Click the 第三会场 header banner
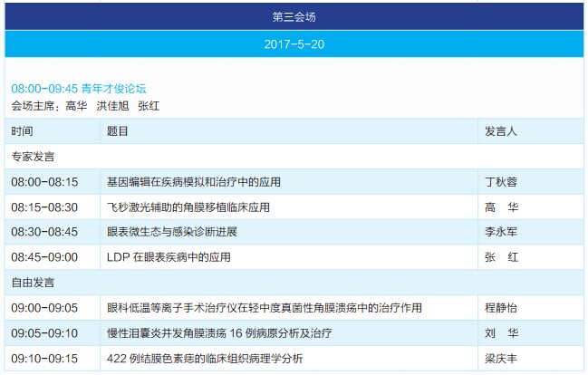The width and height of the screenshot is (588, 375). (294, 16)
